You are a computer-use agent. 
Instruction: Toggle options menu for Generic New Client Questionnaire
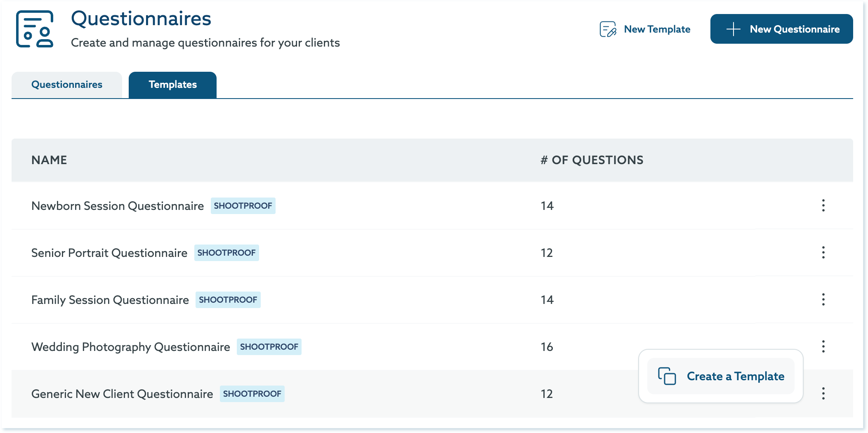[823, 393]
